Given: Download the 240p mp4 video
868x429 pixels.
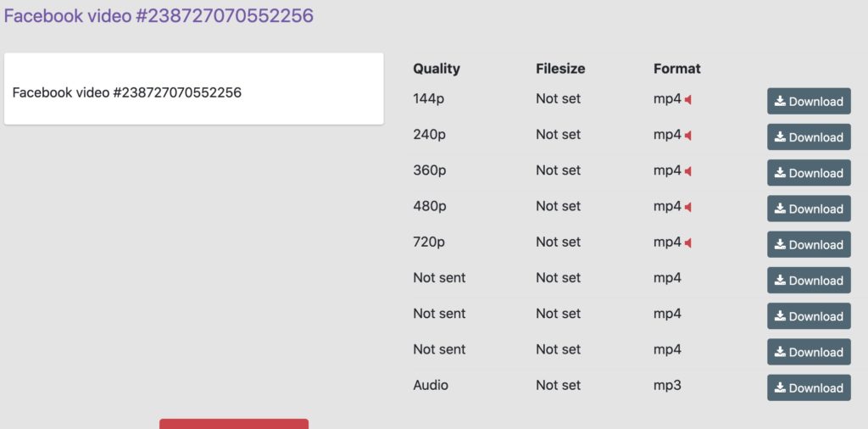Looking at the screenshot, I should tap(809, 137).
